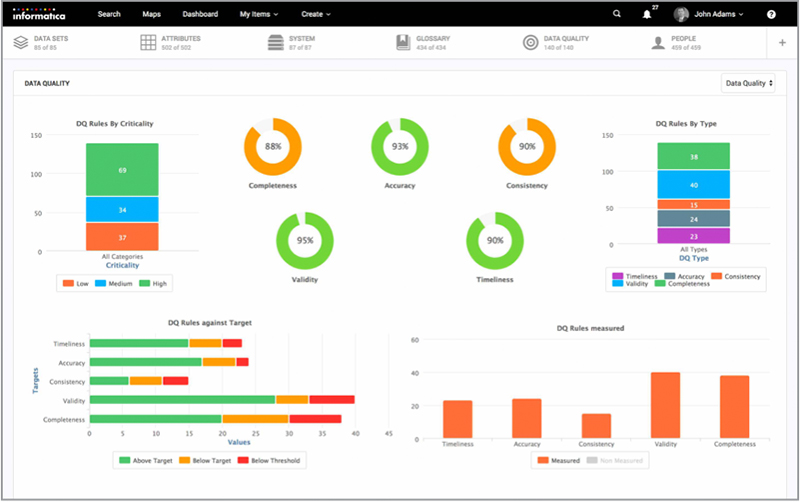Toggle Low series in Criticality legend
This screenshot has width=800, height=502.
click(76, 283)
